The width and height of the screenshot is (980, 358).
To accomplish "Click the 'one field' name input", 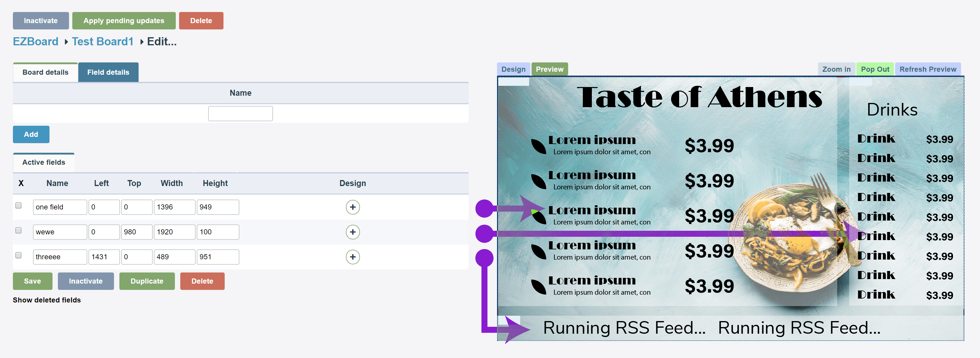I will coord(60,207).
